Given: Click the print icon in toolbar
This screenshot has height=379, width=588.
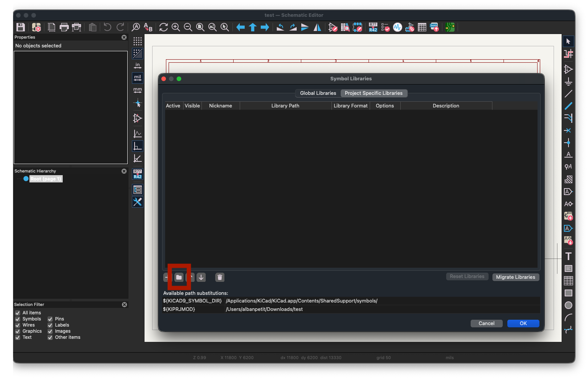Looking at the screenshot, I should 64,27.
